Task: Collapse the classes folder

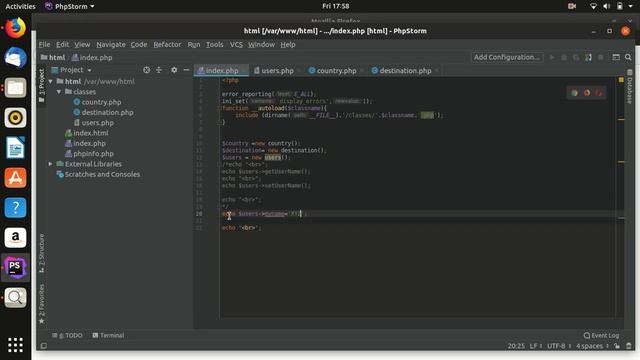Action: pyautogui.click(x=59, y=92)
